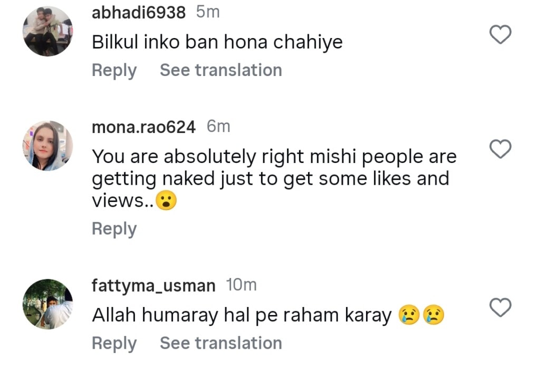Reply to fattyma_usman's comment
Screen dimensions: 540x392
[x=114, y=343]
